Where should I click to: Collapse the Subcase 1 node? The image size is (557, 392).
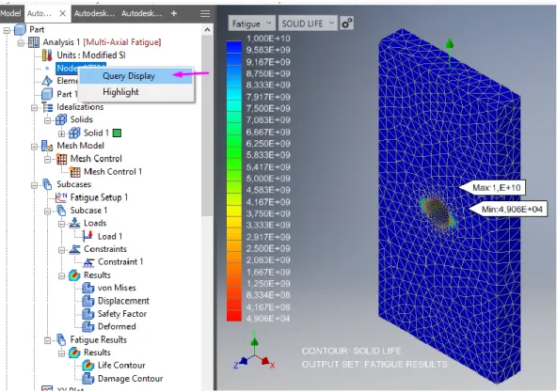pyautogui.click(x=48, y=211)
